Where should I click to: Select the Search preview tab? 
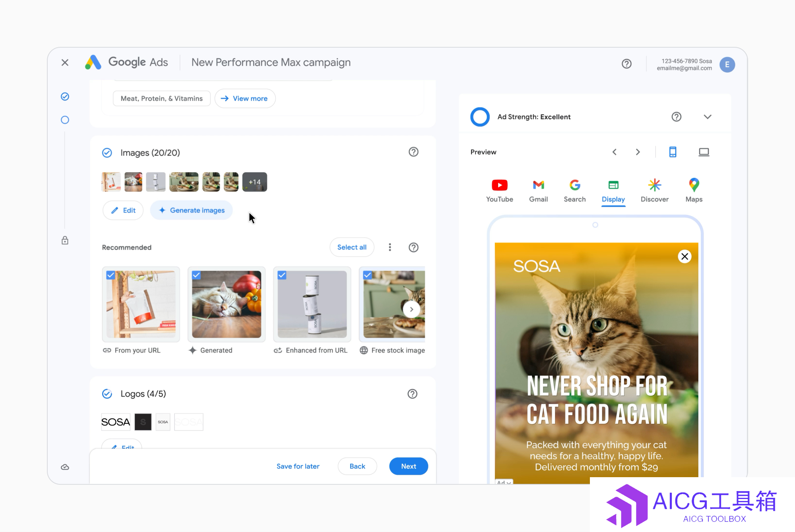(574, 191)
